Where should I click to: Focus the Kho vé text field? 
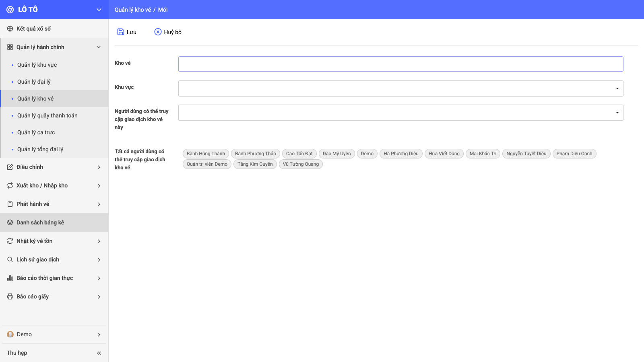click(x=400, y=64)
